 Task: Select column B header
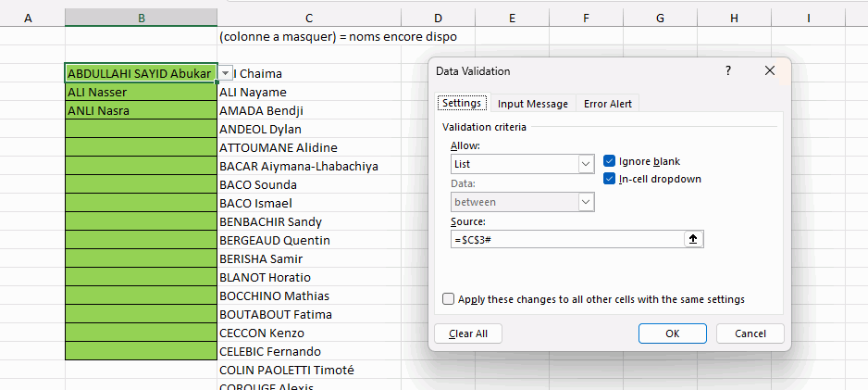141,18
